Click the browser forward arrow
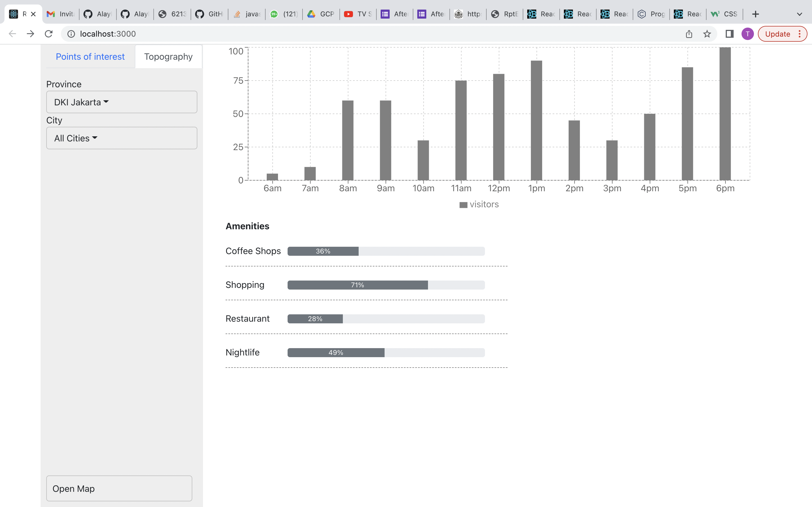This screenshot has height=507, width=812. click(x=30, y=34)
